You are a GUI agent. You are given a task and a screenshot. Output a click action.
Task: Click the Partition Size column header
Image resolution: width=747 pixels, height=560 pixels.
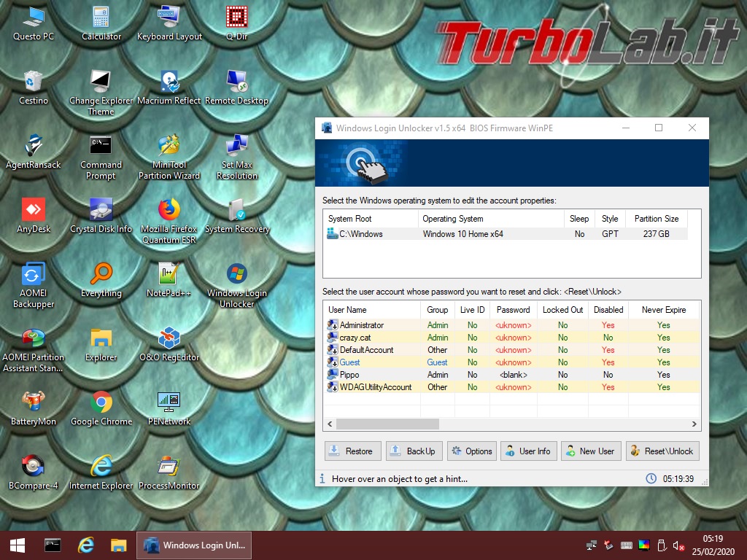coord(657,219)
